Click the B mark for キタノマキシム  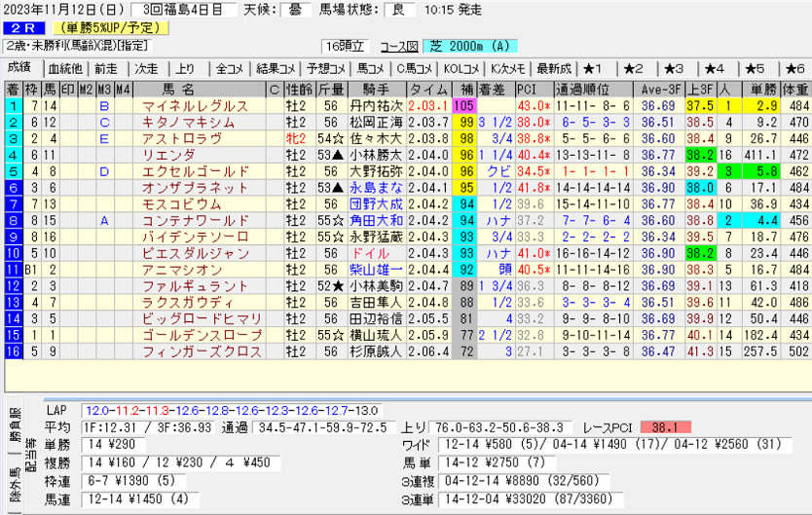pos(104,122)
